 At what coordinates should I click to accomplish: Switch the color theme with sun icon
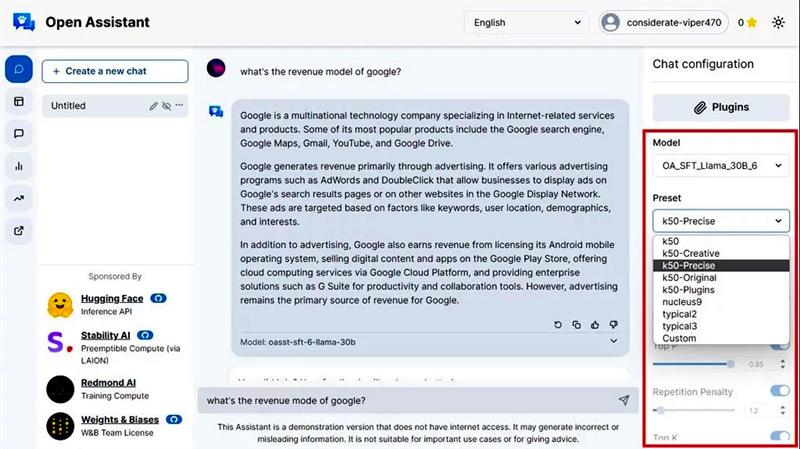pyautogui.click(x=778, y=22)
